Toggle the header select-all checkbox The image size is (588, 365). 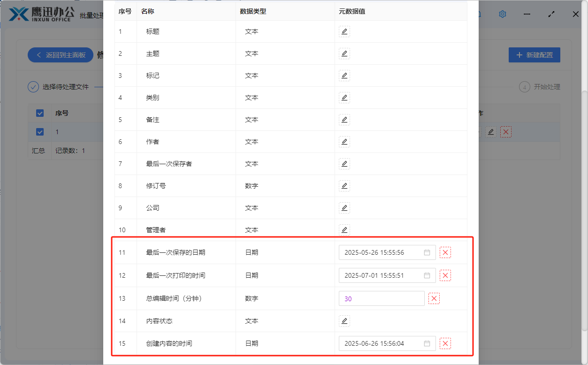(x=40, y=113)
